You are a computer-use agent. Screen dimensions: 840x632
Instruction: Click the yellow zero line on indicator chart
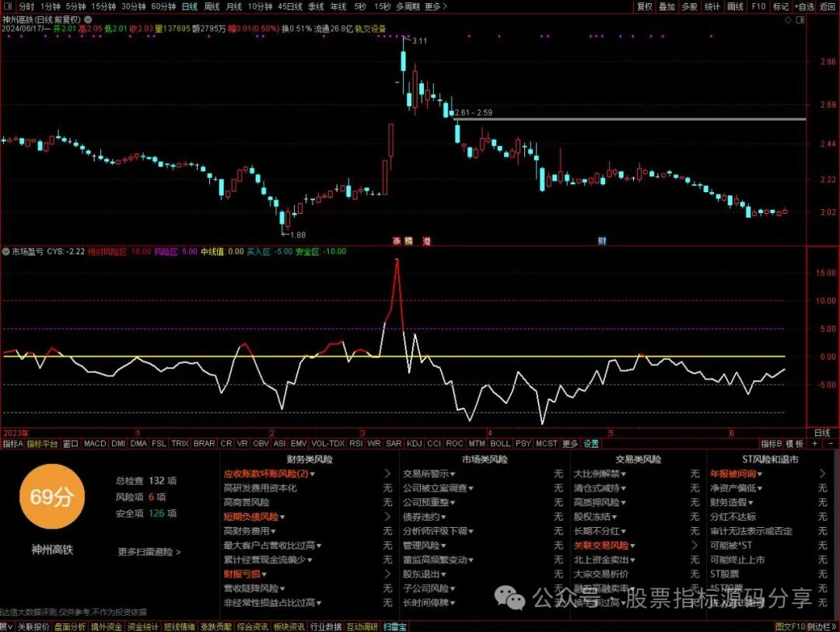[x=394, y=356]
